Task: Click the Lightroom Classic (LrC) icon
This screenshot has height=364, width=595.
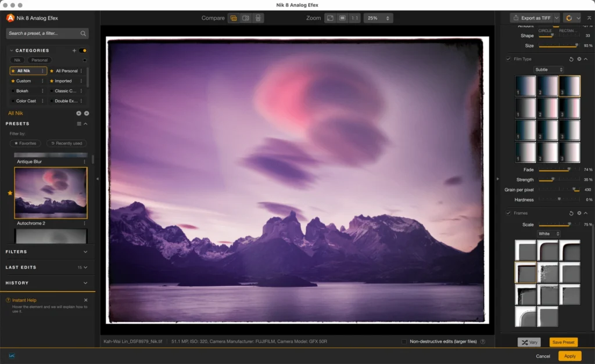Action: (12, 355)
